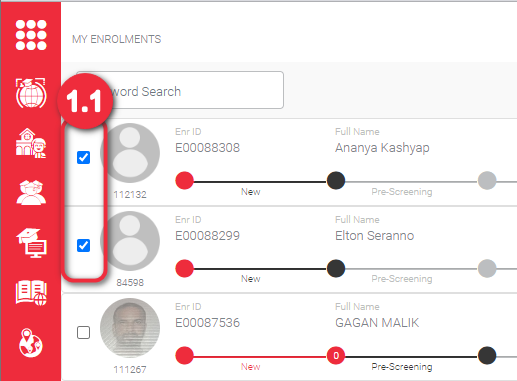This screenshot has height=381, width=517.
Task: Select New stage red marker for Elton Seranno
Action: (185, 269)
